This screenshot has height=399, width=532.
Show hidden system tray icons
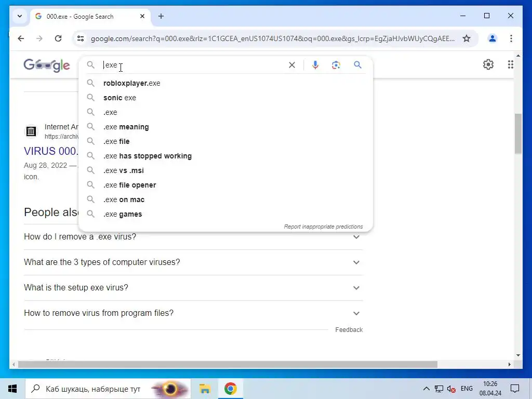coord(426,389)
